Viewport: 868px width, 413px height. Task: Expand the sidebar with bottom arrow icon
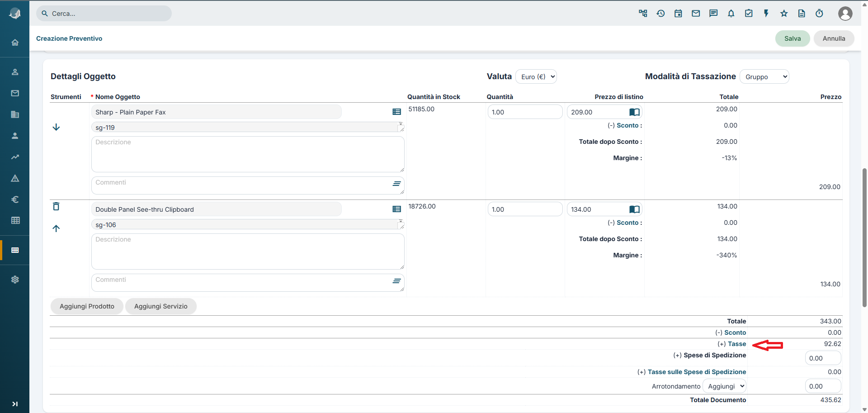click(x=15, y=404)
